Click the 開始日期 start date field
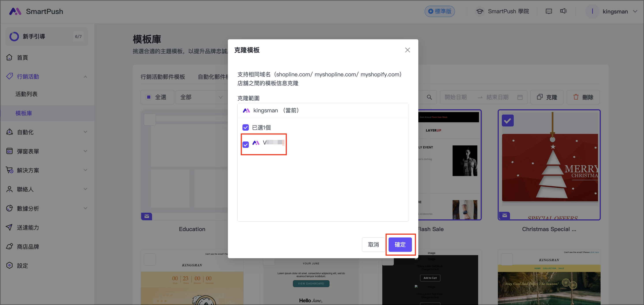 [456, 97]
